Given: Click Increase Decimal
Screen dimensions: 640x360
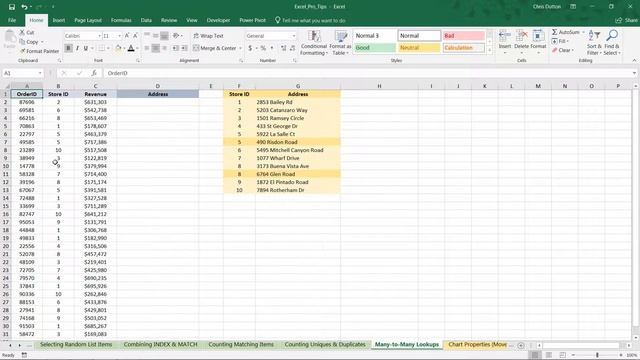Looking at the screenshot, I should (x=284, y=48).
